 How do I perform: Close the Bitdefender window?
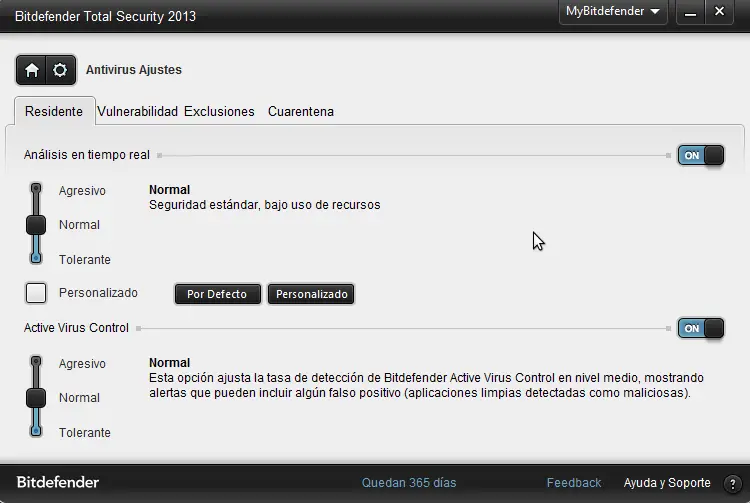[x=719, y=11]
